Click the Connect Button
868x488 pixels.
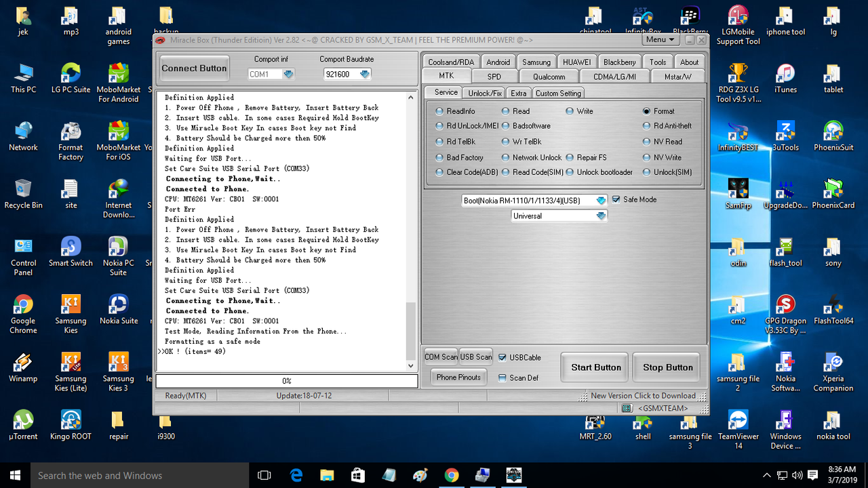click(x=194, y=68)
